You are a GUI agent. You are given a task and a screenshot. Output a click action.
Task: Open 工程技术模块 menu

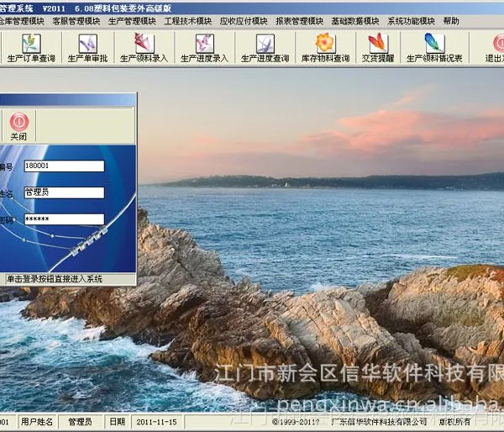[x=188, y=21]
